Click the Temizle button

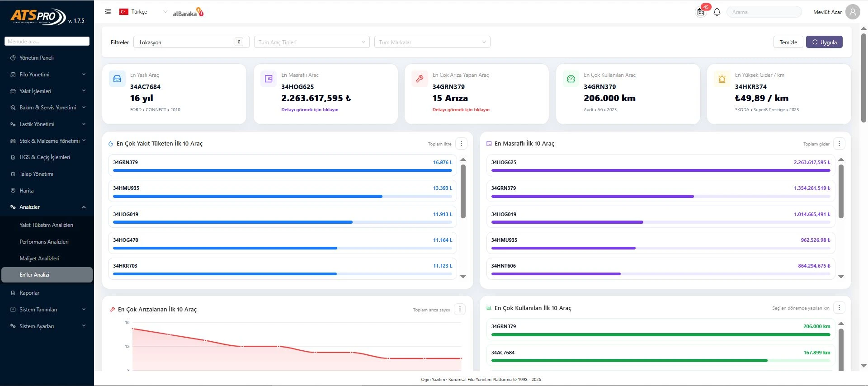[x=788, y=42]
